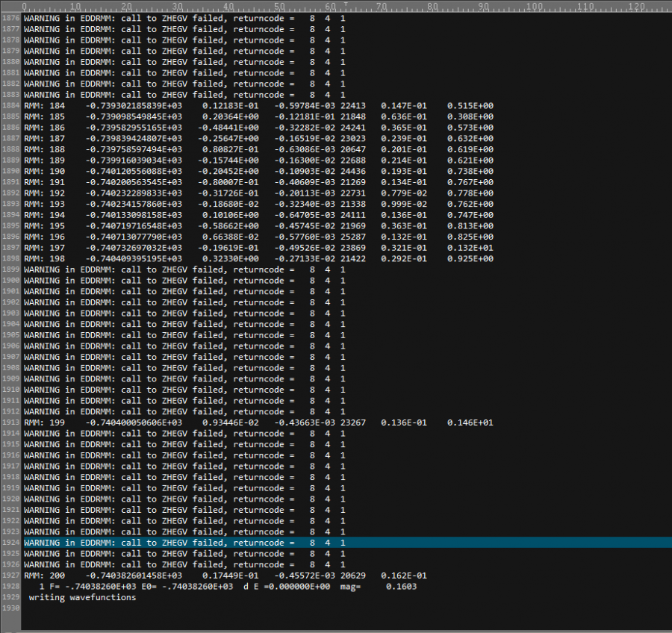Image resolution: width=672 pixels, height=633 pixels.
Task: Click the 'RMM: 199' label
Action: (44, 422)
